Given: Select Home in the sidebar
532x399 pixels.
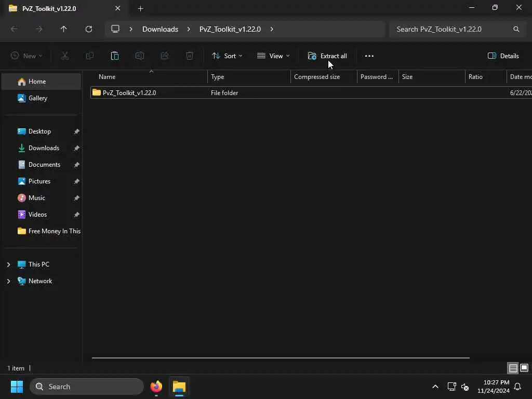Looking at the screenshot, I should pyautogui.click(x=42, y=82).
